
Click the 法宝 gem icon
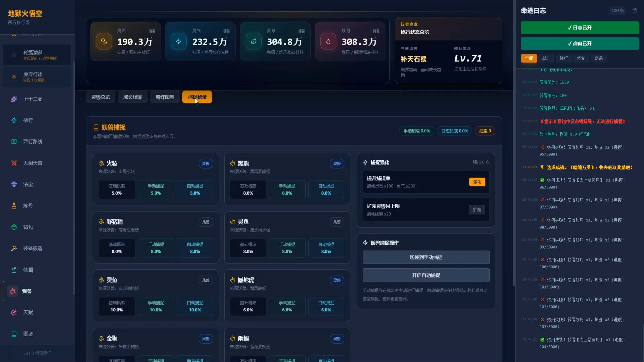[x=14, y=184]
